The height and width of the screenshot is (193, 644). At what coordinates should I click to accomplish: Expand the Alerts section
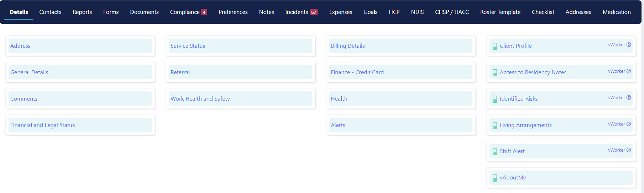[401, 125]
